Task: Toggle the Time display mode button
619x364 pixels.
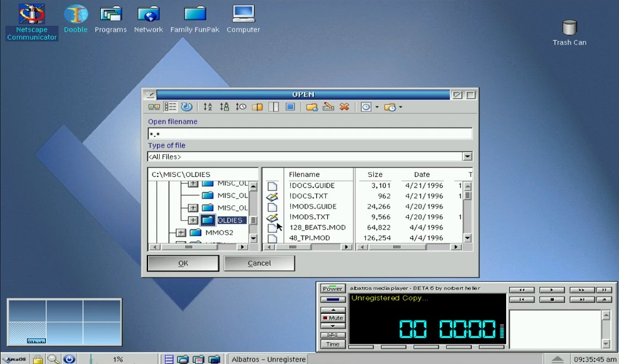Action: coord(333,344)
